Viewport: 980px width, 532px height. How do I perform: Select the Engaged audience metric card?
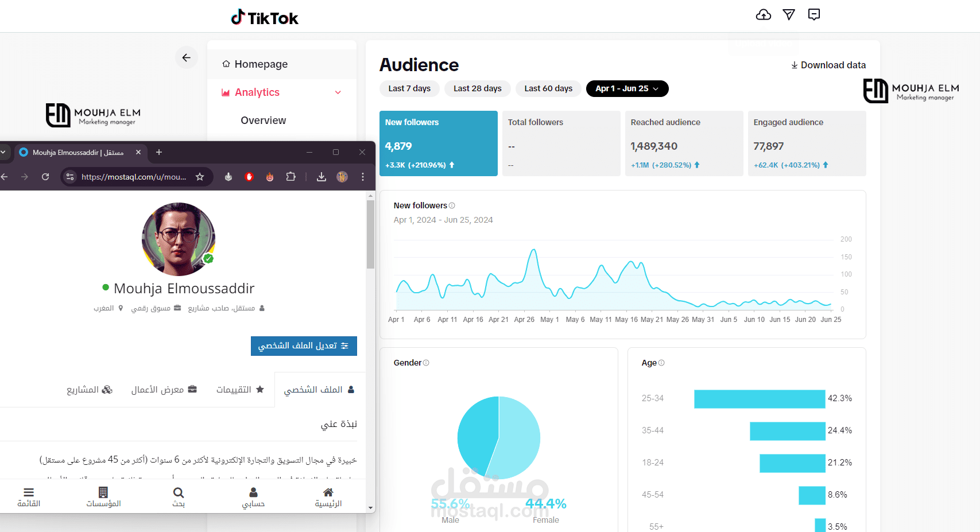[807, 143]
